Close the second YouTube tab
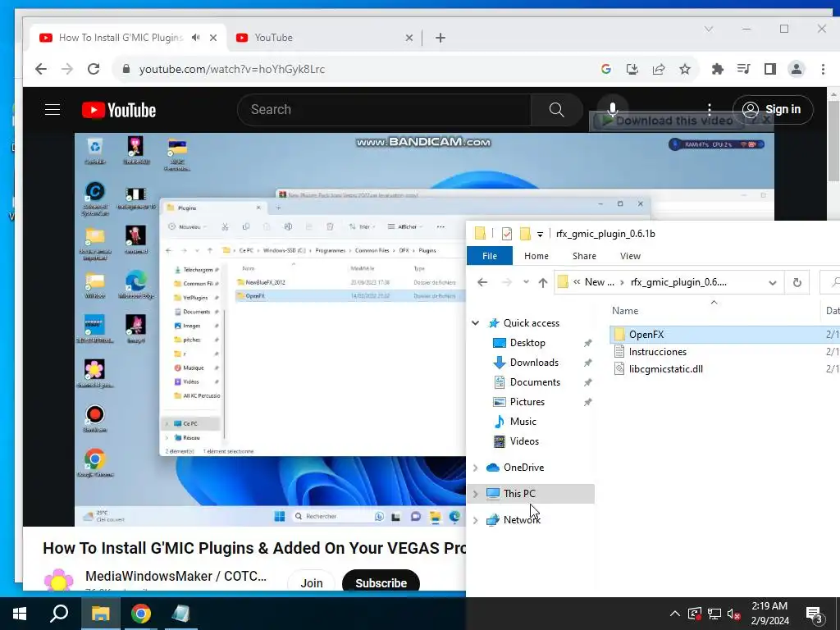 [x=409, y=38]
